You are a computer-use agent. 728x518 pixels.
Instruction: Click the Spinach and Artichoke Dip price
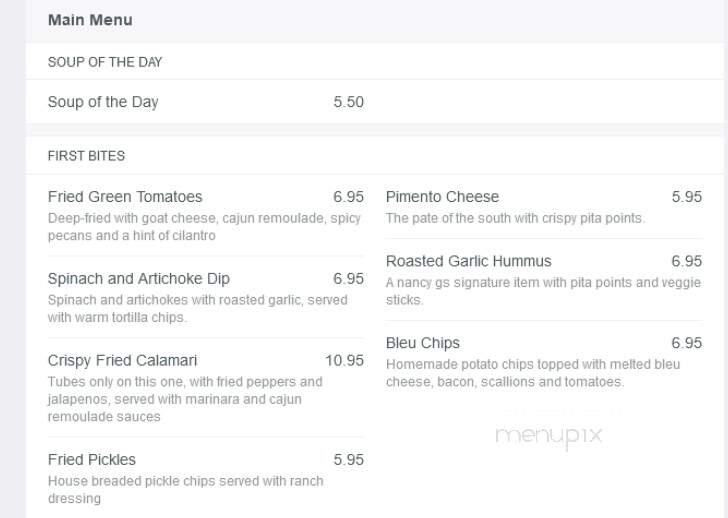(348, 278)
